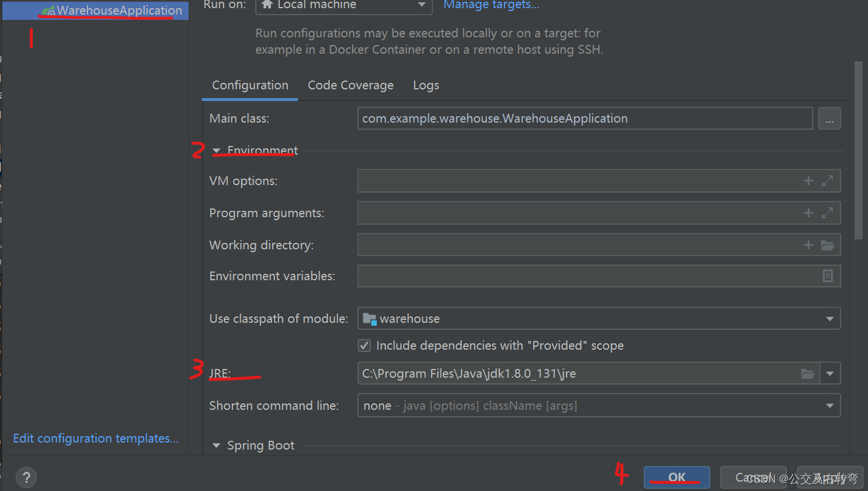Click the warehouse module icon in classpath field
868x491 pixels.
pyautogui.click(x=369, y=319)
